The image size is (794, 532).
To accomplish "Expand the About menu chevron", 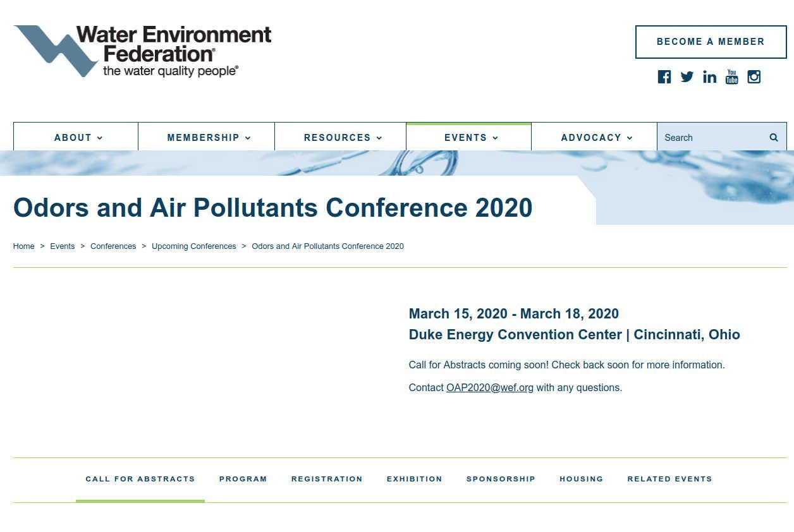I will tap(100, 138).
